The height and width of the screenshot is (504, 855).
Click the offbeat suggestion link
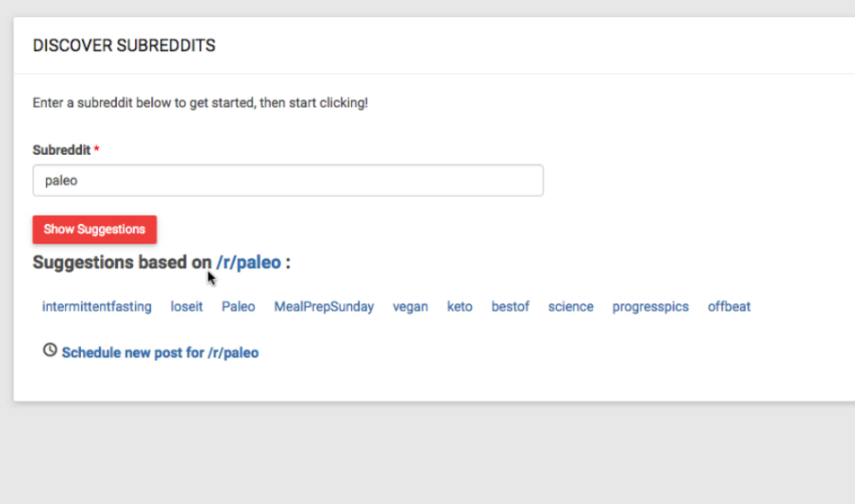coord(729,307)
